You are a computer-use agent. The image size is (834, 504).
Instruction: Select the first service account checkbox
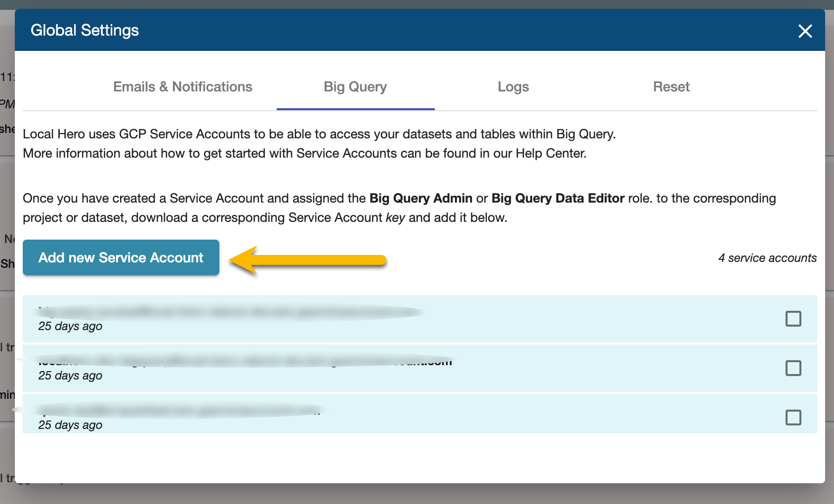tap(793, 319)
